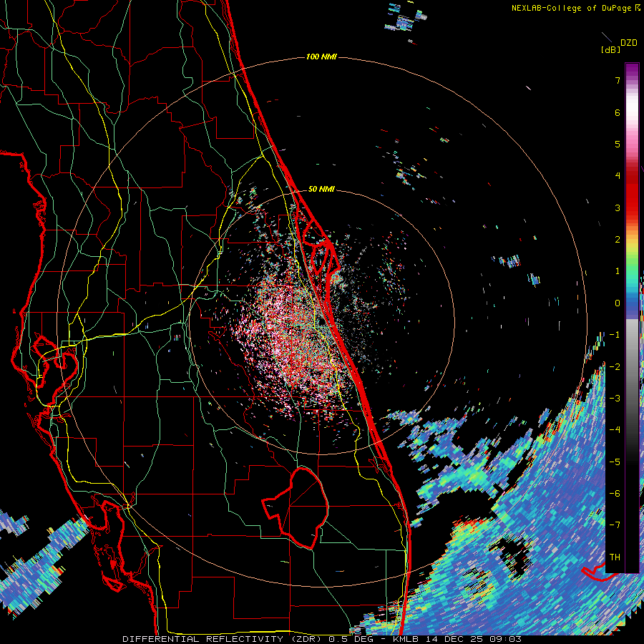This screenshot has width=644, height=644.
Task: Click the 7 tick label on the color scale
Action: click(618, 80)
